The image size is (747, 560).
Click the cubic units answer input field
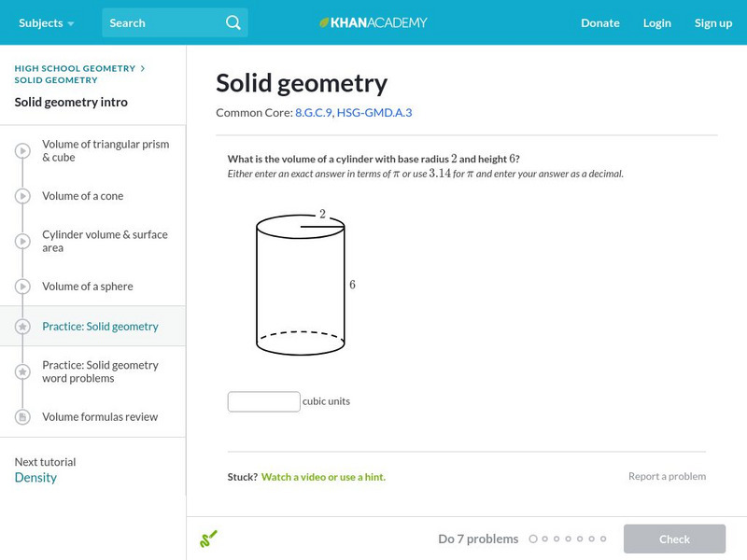pos(264,401)
